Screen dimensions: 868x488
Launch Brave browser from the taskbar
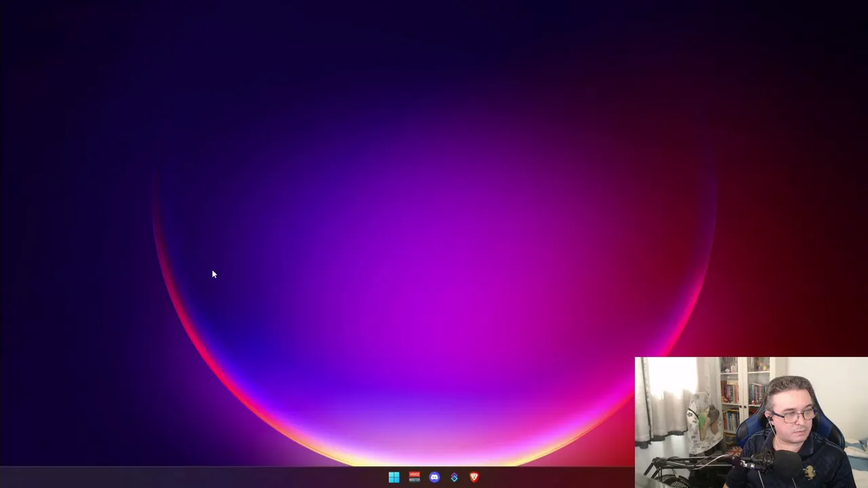[474, 477]
